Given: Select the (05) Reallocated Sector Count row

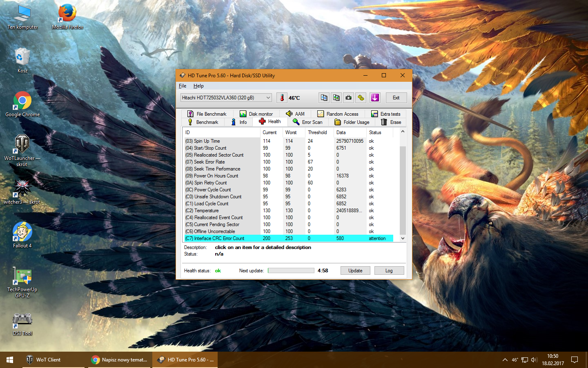Looking at the screenshot, I should (288, 155).
